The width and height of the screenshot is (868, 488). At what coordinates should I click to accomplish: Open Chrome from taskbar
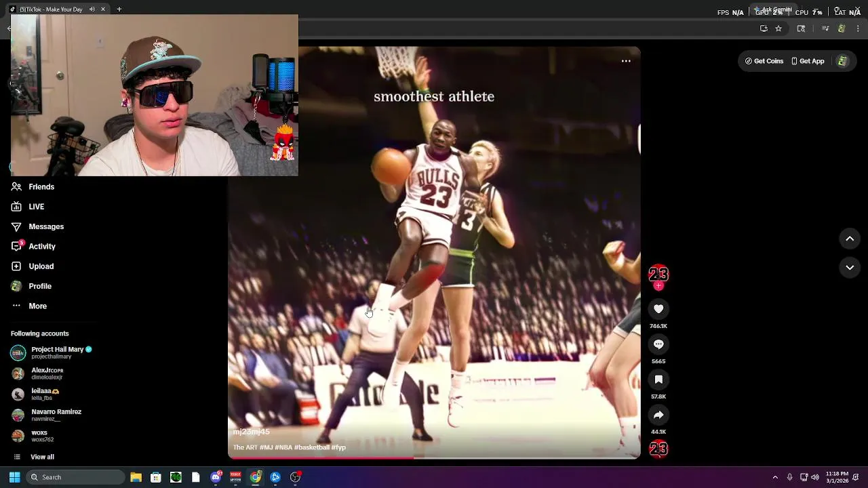click(x=256, y=477)
